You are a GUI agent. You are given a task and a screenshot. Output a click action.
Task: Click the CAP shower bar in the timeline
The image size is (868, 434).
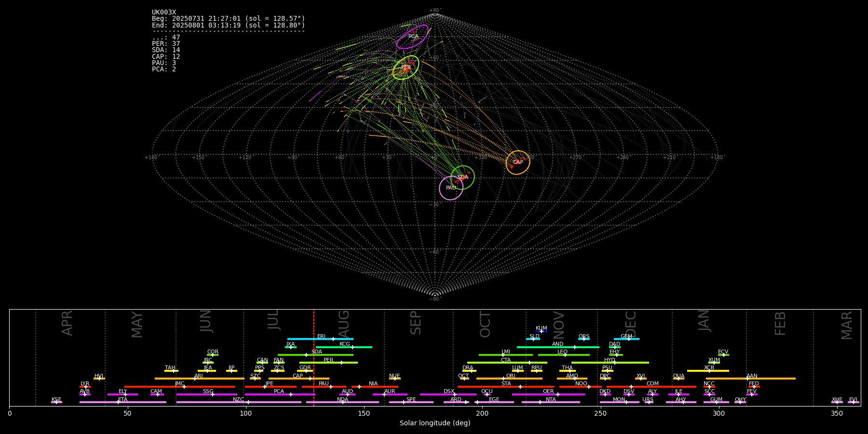tap(299, 379)
